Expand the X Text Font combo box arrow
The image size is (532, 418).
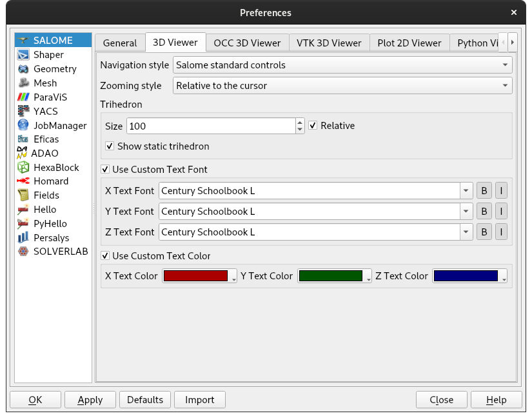(x=466, y=191)
